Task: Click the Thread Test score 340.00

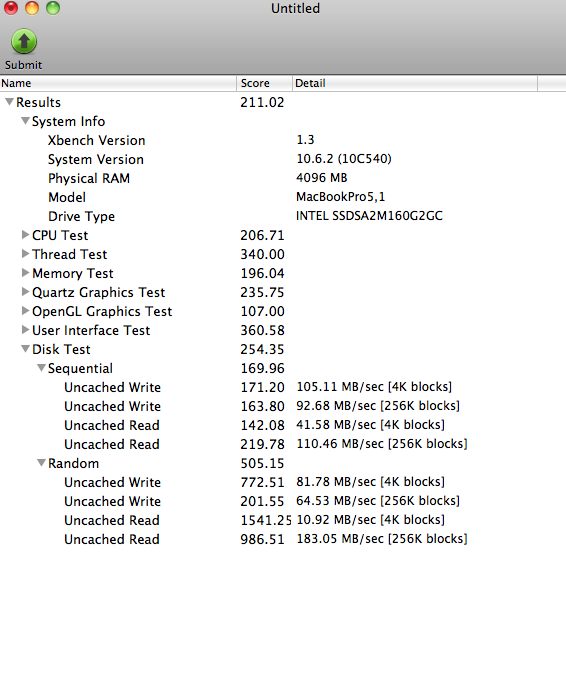Action: (x=262, y=254)
